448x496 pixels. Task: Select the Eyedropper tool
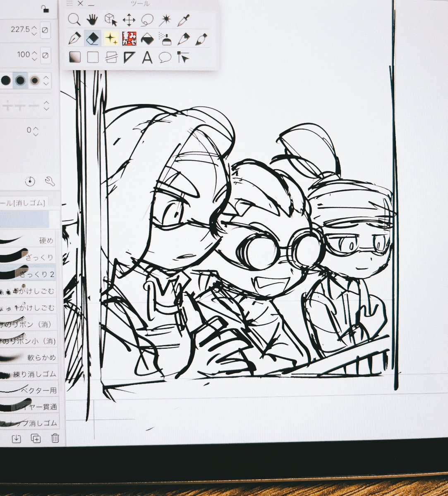pos(183,19)
